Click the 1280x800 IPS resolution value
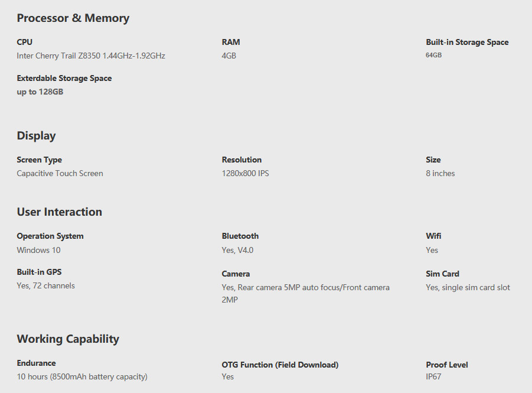 245,173
